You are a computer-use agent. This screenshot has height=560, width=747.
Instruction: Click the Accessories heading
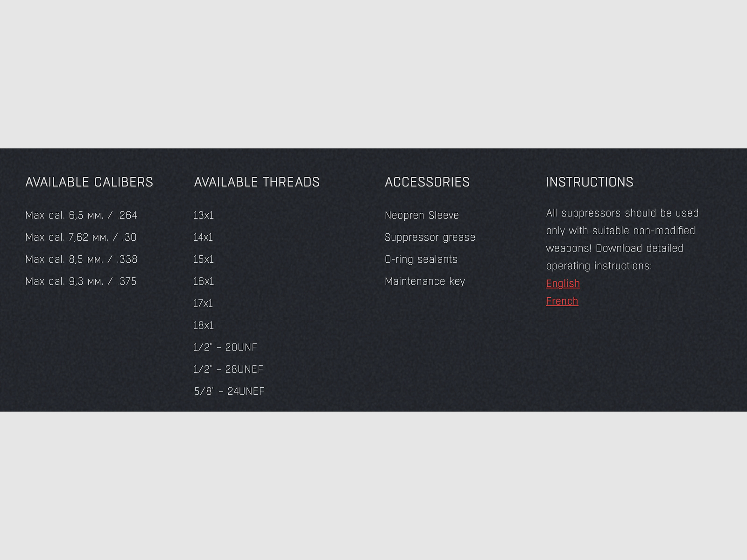tap(427, 182)
